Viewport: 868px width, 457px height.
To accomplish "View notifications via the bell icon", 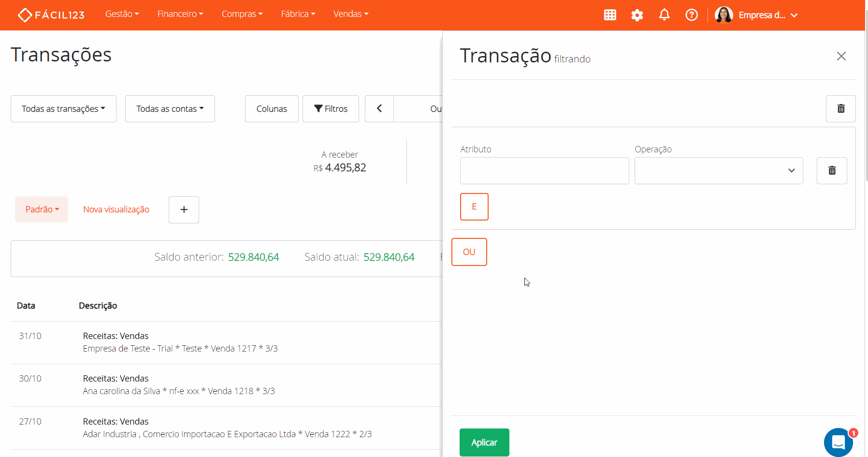I will pyautogui.click(x=664, y=15).
